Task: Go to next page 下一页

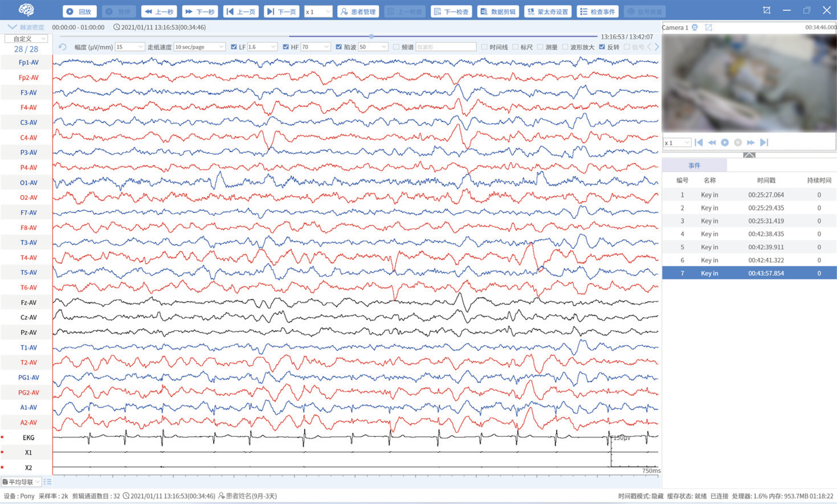Action: pyautogui.click(x=282, y=11)
